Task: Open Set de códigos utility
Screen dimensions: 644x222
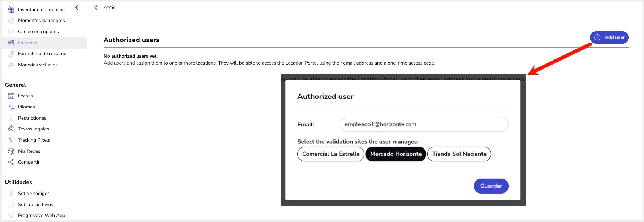Action: [x=34, y=194]
